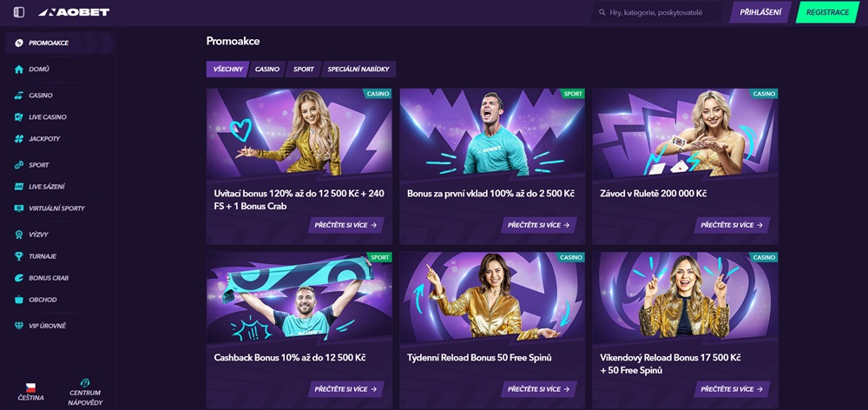The height and width of the screenshot is (410, 868).
Task: Open the Bonus Crab sidebar icon
Action: click(x=19, y=278)
